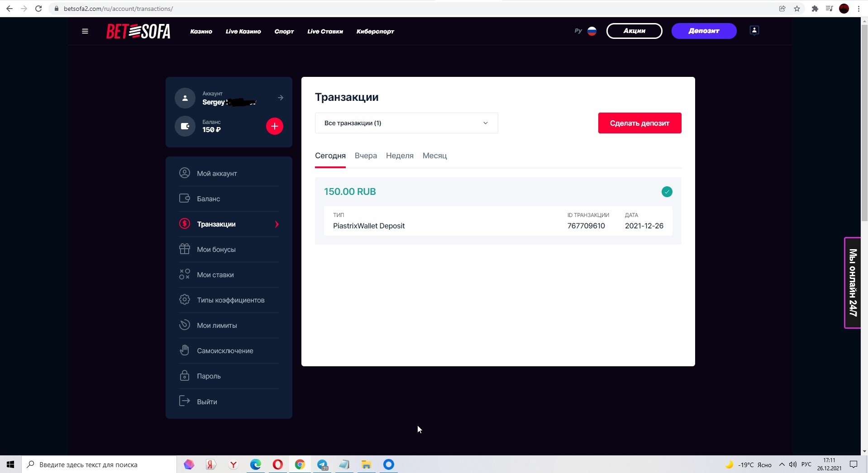Open Telegram from the taskbar
The width and height of the screenshot is (868, 473).
(322, 464)
